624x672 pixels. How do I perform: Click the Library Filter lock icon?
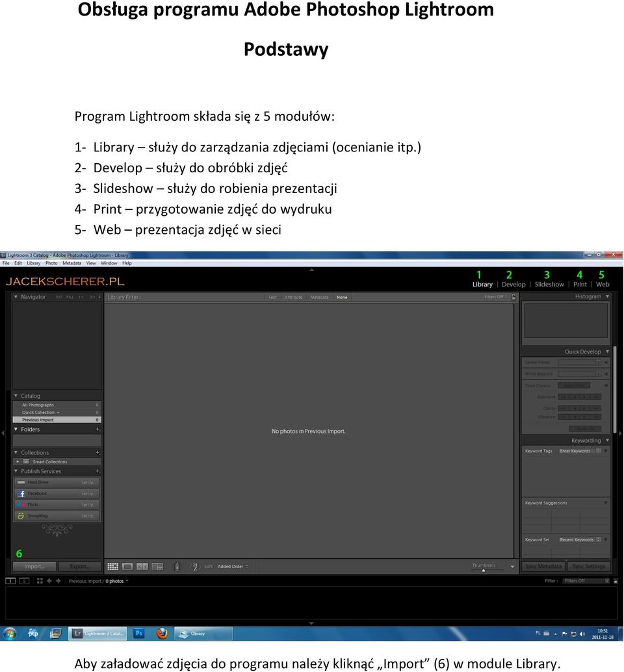513,296
